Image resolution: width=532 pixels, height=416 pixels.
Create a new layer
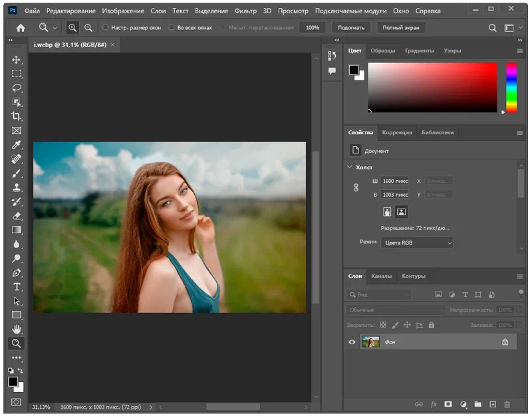click(493, 404)
